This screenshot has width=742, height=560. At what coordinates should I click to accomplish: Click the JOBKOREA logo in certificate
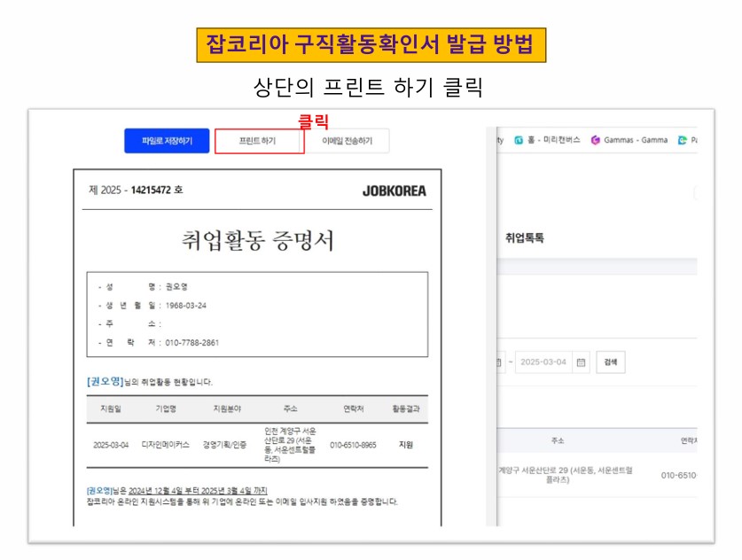(x=394, y=191)
